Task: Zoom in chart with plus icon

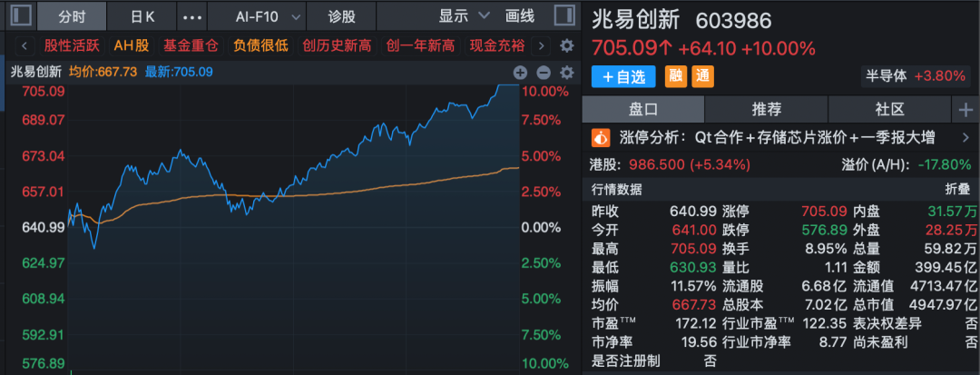Action: [520, 73]
